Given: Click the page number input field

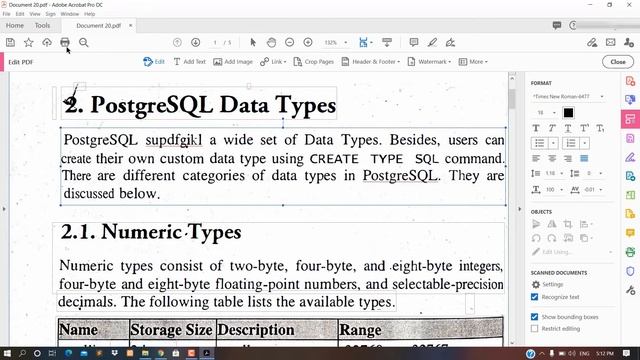Looking at the screenshot, I should point(215,42).
